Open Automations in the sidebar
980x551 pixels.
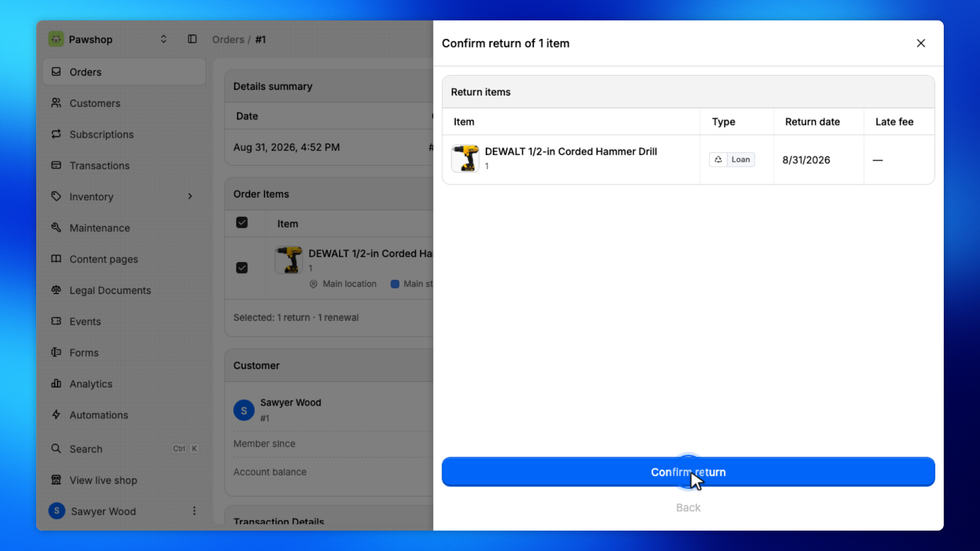[x=125, y=415]
